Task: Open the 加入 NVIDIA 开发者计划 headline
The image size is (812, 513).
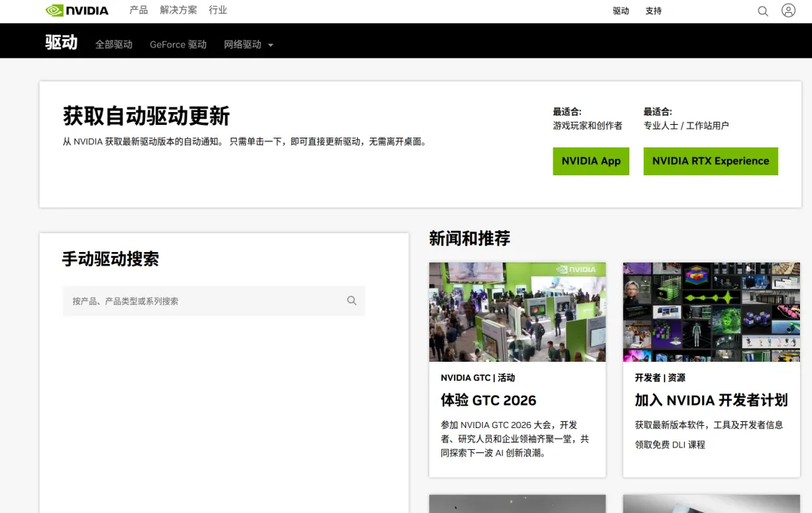Action: (x=711, y=401)
